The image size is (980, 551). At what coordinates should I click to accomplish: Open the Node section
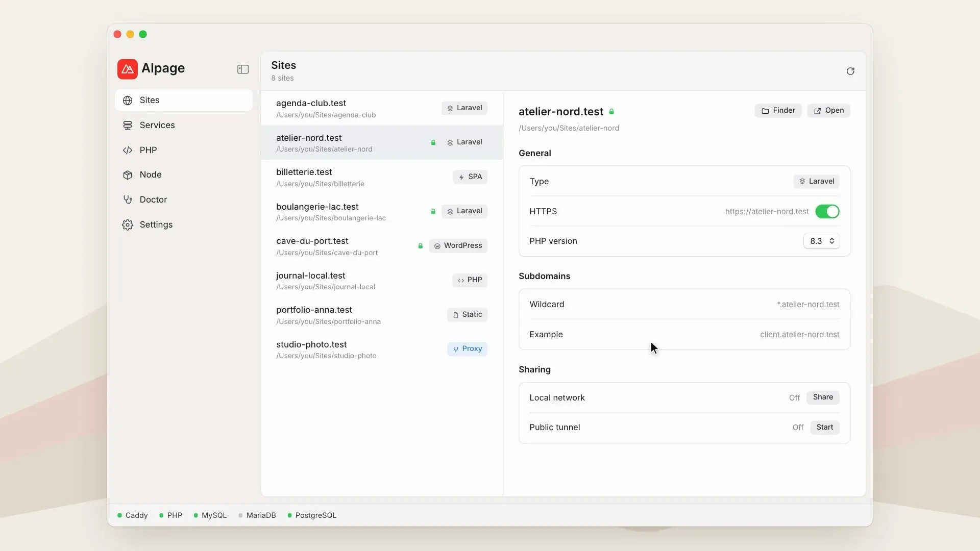point(184,175)
